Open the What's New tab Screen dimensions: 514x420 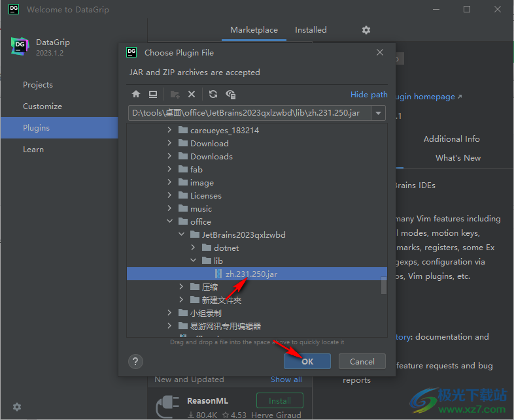[458, 158]
